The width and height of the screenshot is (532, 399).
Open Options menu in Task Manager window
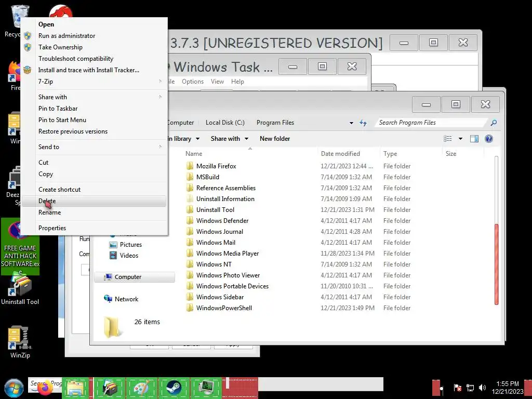[193, 82]
